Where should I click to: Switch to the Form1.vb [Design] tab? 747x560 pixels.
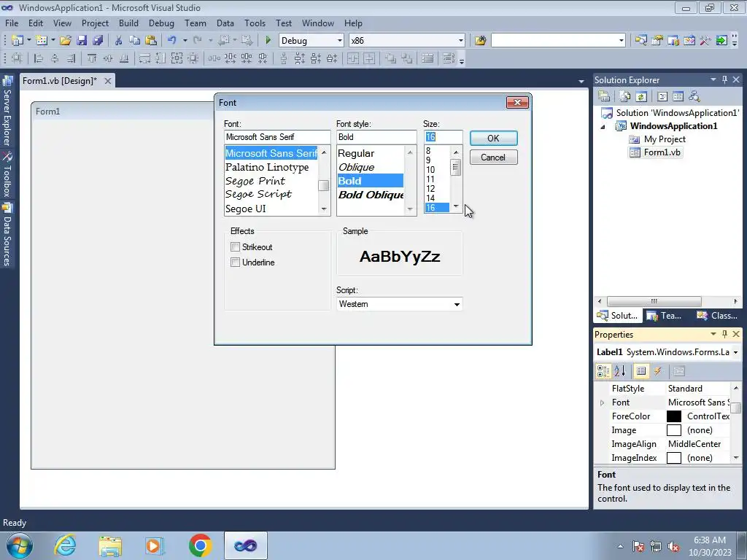60,81
